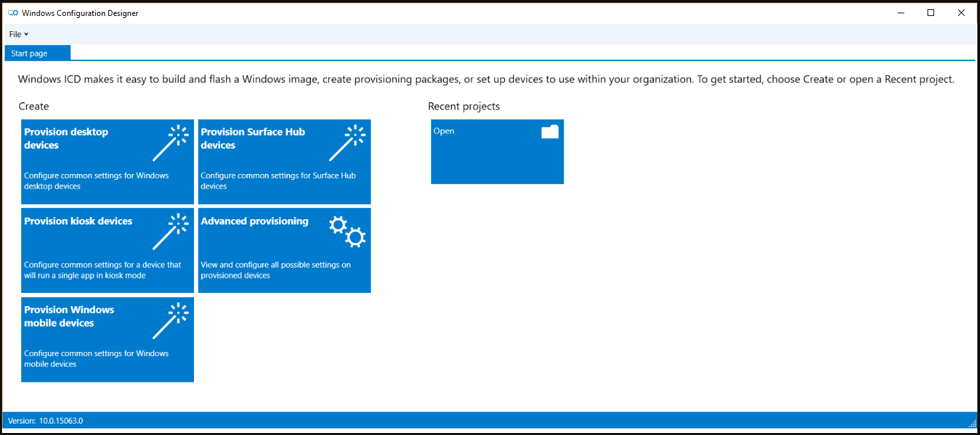This screenshot has width=980, height=435.
Task: Click 'Configure common settings for Windows mobile devices'
Action: [96, 359]
